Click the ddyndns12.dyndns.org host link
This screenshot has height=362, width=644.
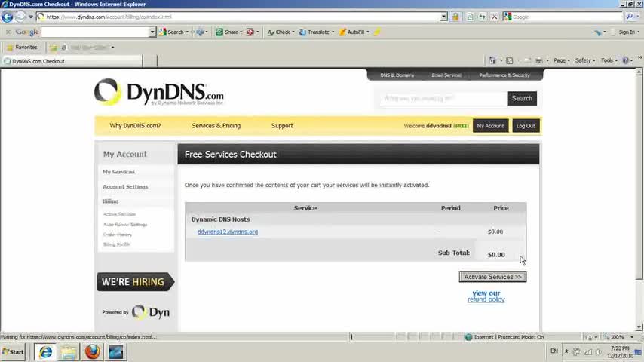pos(228,232)
